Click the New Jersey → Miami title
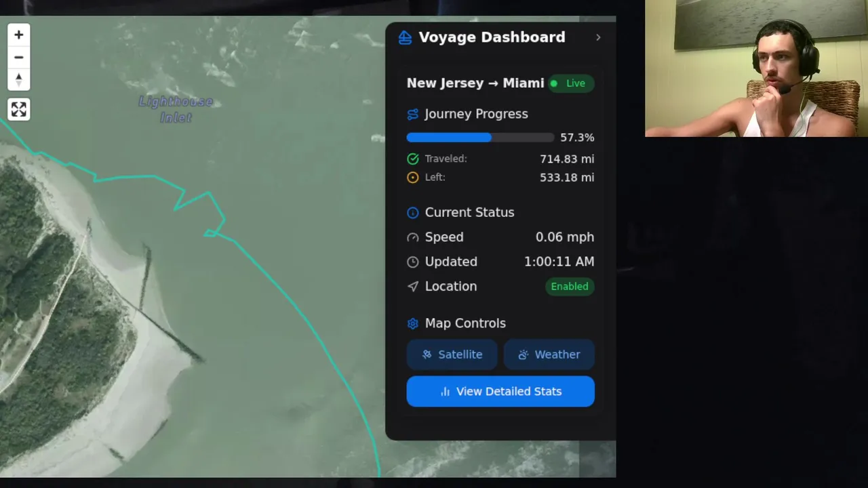Screen dimensions: 868x488 475,83
